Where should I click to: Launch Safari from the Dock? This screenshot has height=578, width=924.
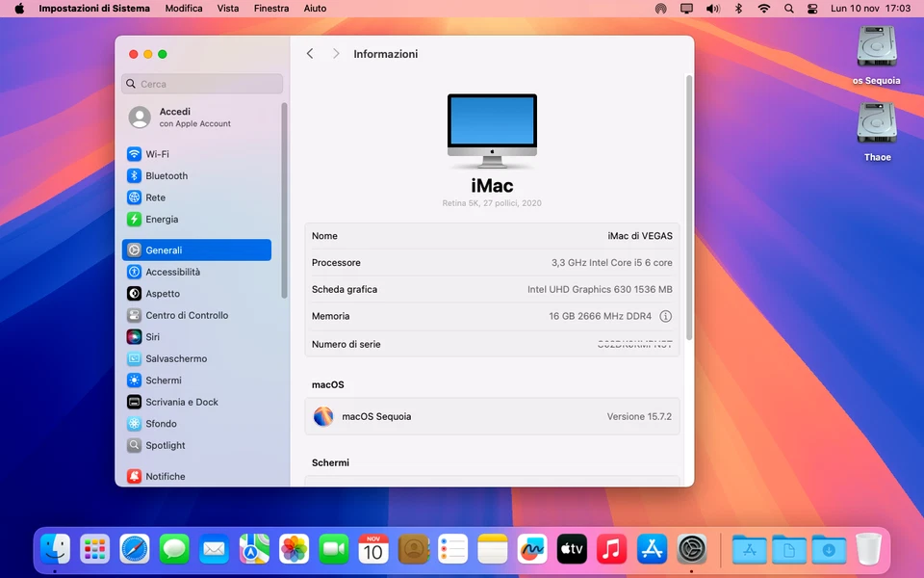pos(134,549)
